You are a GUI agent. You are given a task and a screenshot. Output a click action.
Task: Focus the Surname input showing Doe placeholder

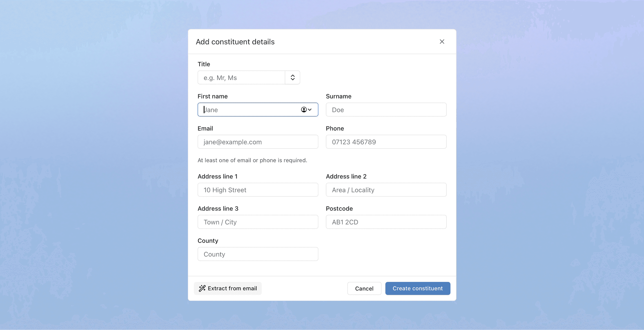tap(386, 110)
